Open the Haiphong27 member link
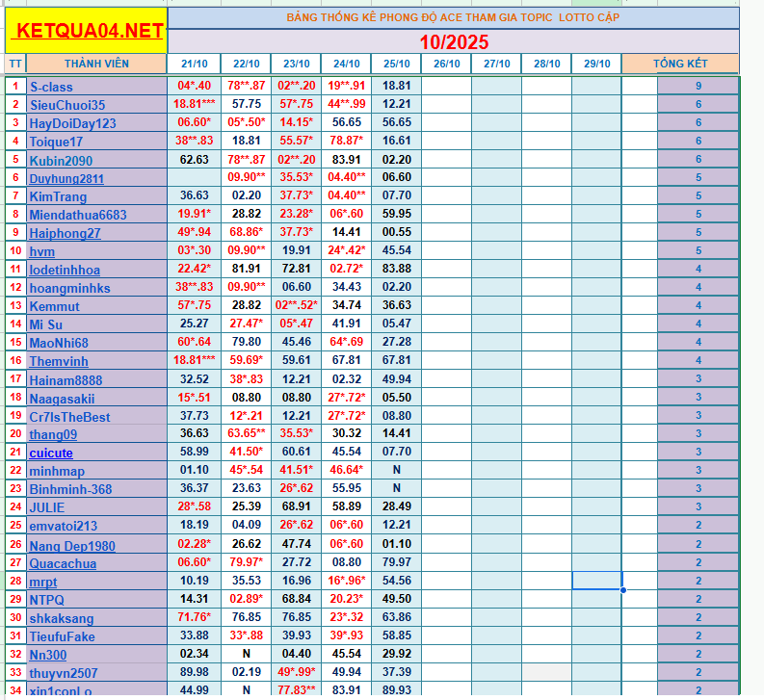Viewport: 764px width, 700px height. tap(65, 233)
